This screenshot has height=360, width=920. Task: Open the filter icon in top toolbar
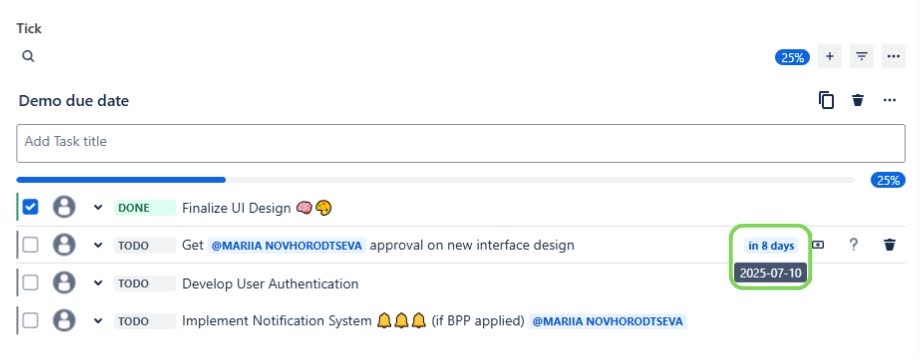(861, 56)
